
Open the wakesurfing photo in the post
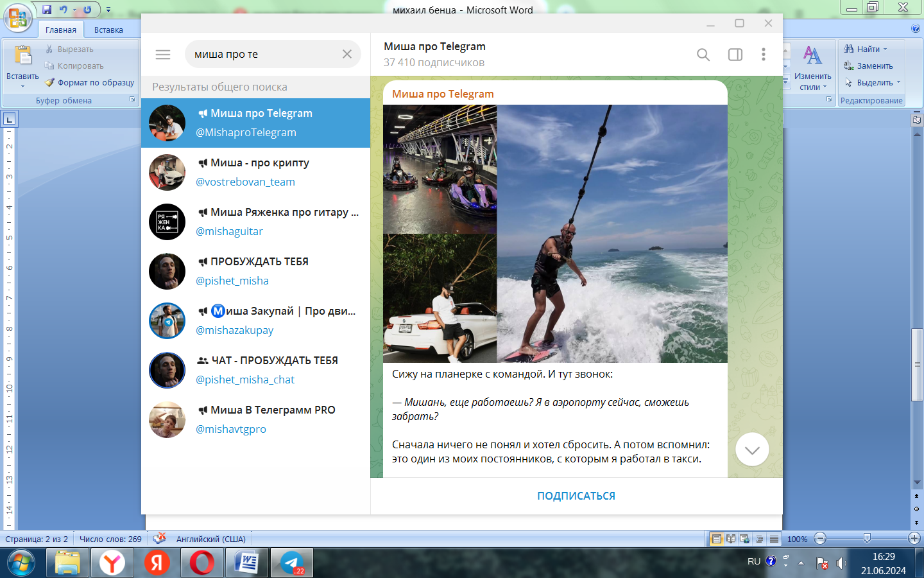612,234
